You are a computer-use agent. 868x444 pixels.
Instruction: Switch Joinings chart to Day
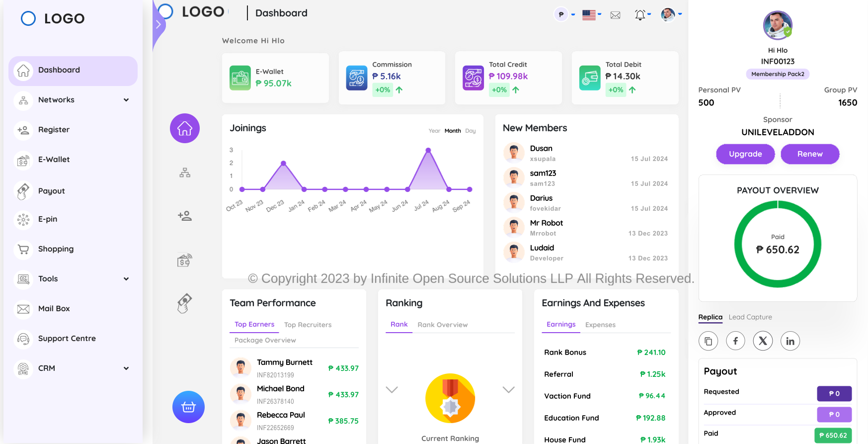pyautogui.click(x=471, y=131)
